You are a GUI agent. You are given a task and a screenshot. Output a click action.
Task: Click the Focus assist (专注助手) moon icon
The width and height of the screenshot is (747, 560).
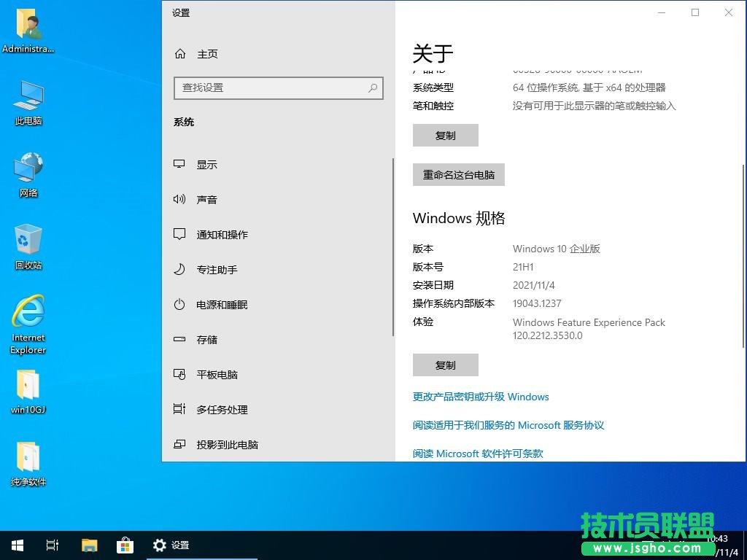tap(179, 270)
